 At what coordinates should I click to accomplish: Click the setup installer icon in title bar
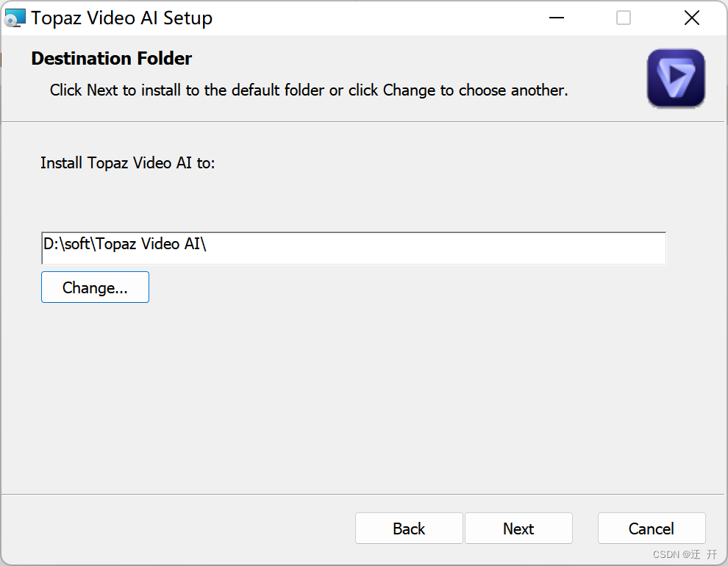coord(15,18)
